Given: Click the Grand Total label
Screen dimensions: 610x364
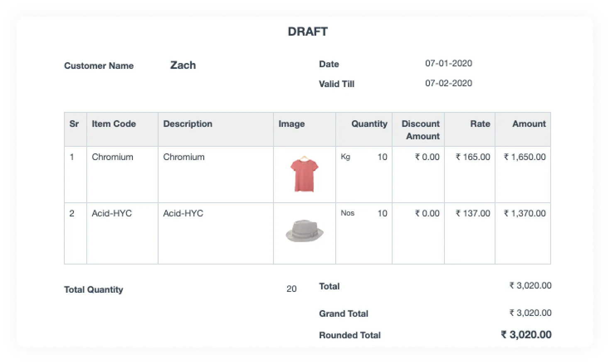Looking at the screenshot, I should coord(343,314).
